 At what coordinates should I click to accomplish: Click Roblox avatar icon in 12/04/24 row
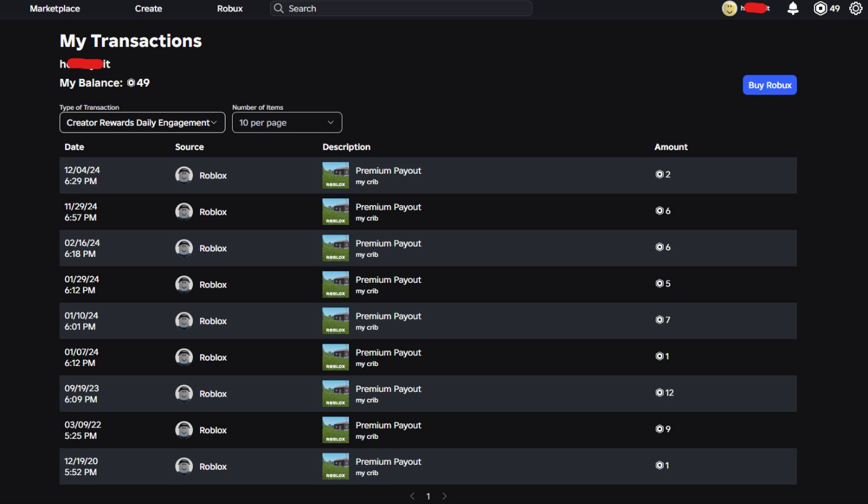tap(184, 175)
